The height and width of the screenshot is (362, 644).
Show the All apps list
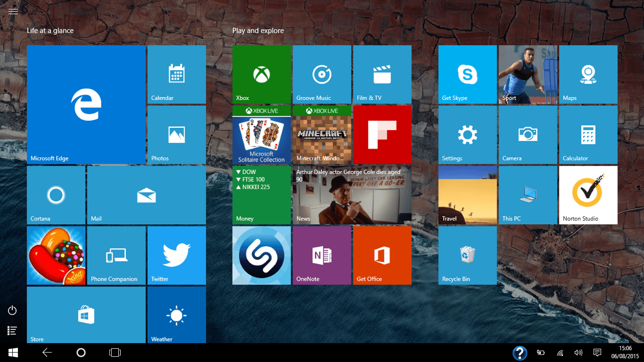pos(13,331)
